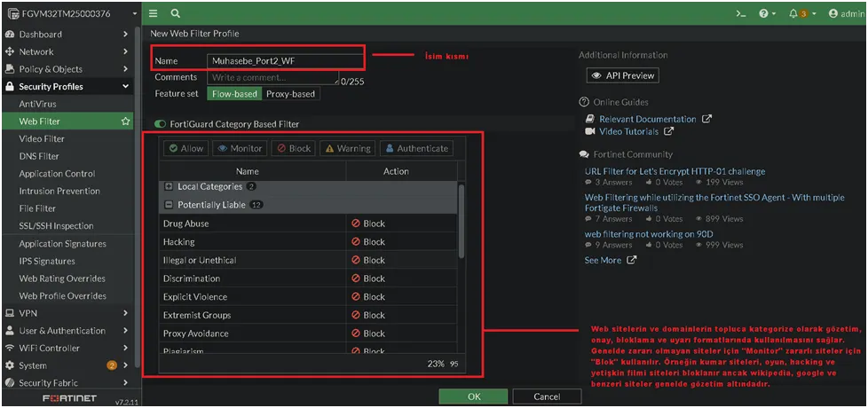Expand the Local Categories group
This screenshot has height=408, width=868.
coord(170,187)
